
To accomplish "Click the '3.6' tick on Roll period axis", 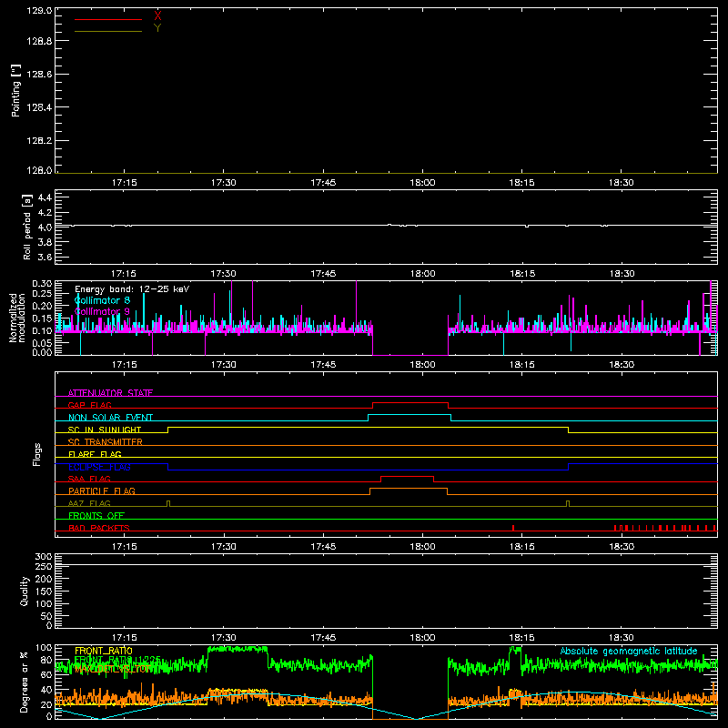I will 45,257.
